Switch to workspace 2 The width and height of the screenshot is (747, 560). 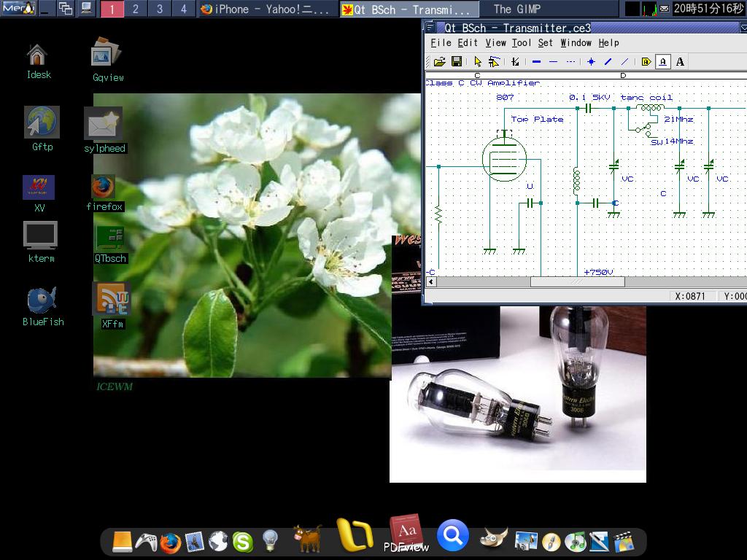[x=134, y=9]
